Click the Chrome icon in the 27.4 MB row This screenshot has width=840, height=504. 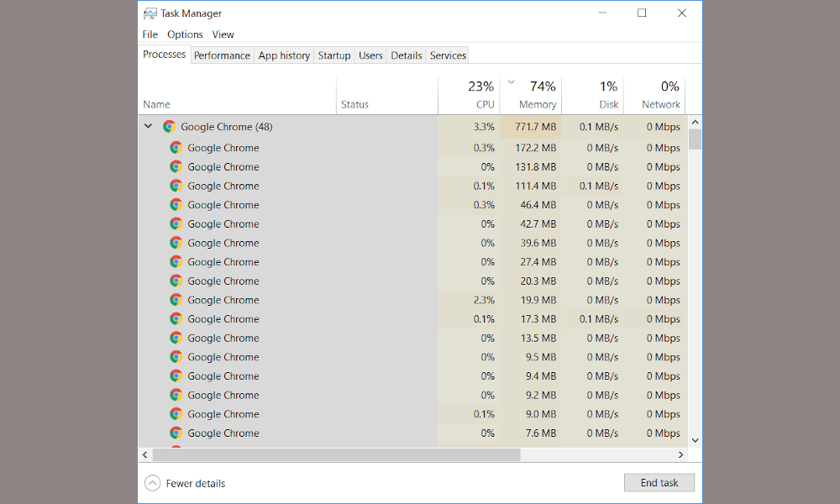coord(176,262)
